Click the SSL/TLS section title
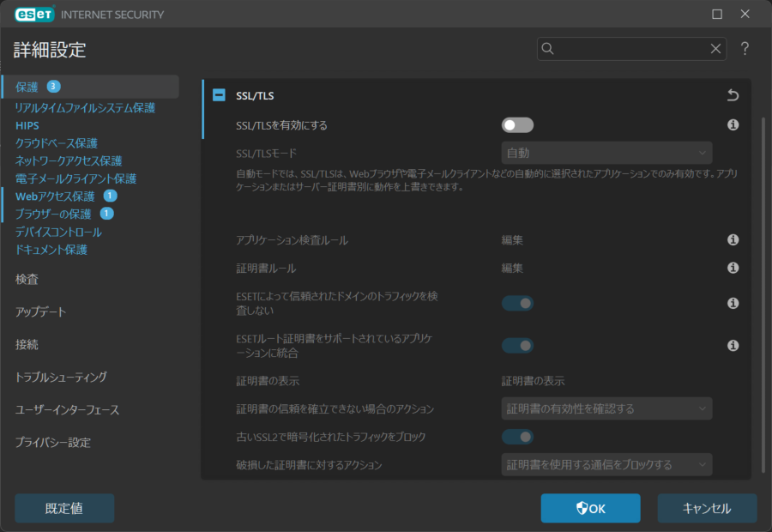This screenshot has height=532, width=772. tap(255, 95)
